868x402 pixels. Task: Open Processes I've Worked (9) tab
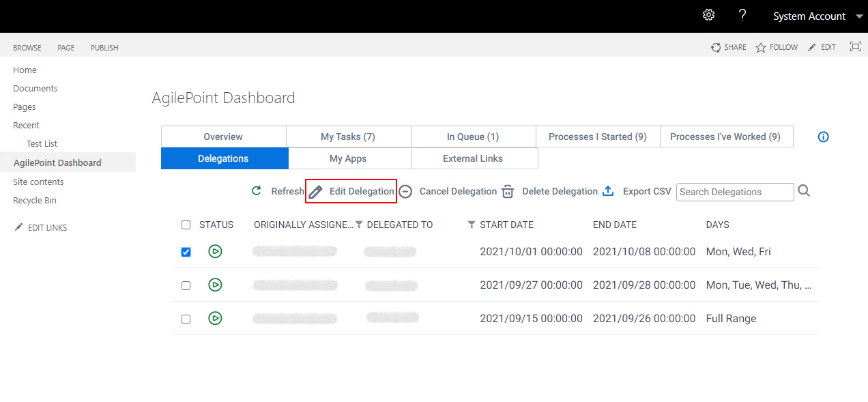pyautogui.click(x=725, y=137)
